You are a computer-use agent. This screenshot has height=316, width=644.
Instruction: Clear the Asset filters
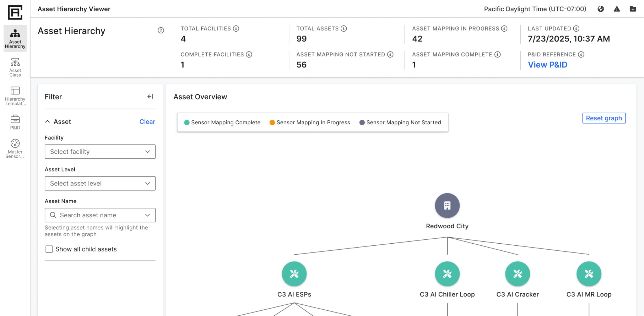pyautogui.click(x=147, y=122)
